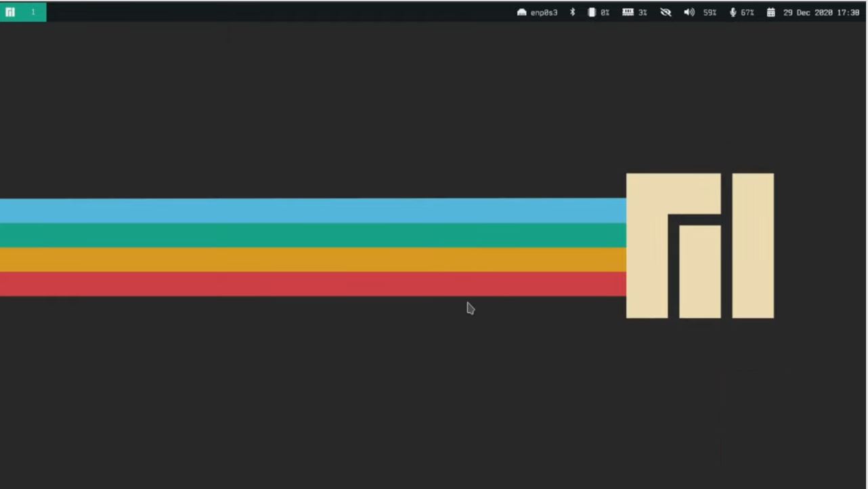This screenshot has height=489, width=868.
Task: Click the blue stripe on the wallpaper
Action: pyautogui.click(x=311, y=211)
